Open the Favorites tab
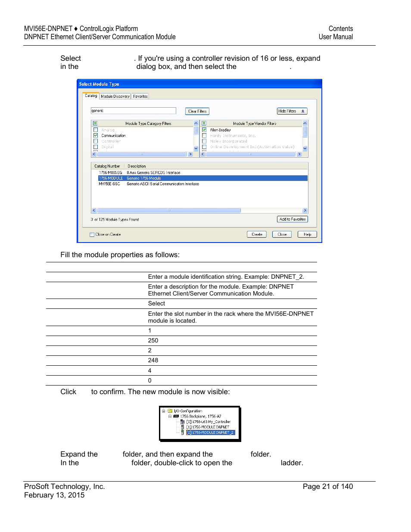Image resolution: width=411 pixels, height=532 pixels. tap(140, 96)
